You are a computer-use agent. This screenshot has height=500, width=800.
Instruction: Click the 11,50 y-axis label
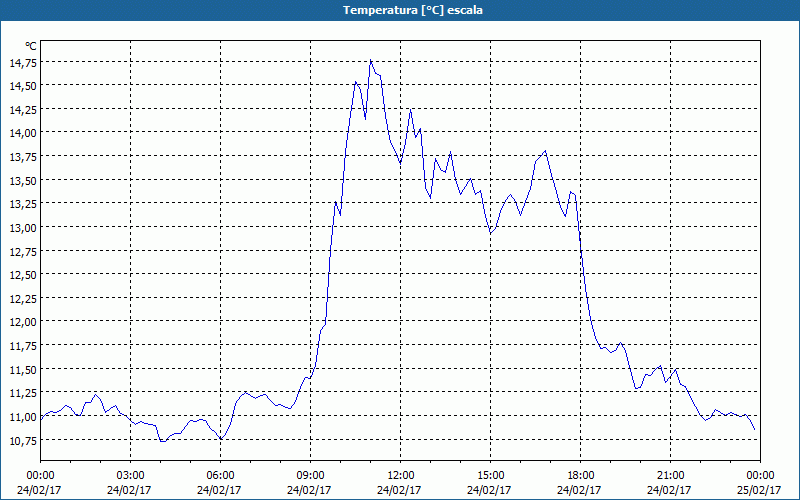[x=23, y=369]
